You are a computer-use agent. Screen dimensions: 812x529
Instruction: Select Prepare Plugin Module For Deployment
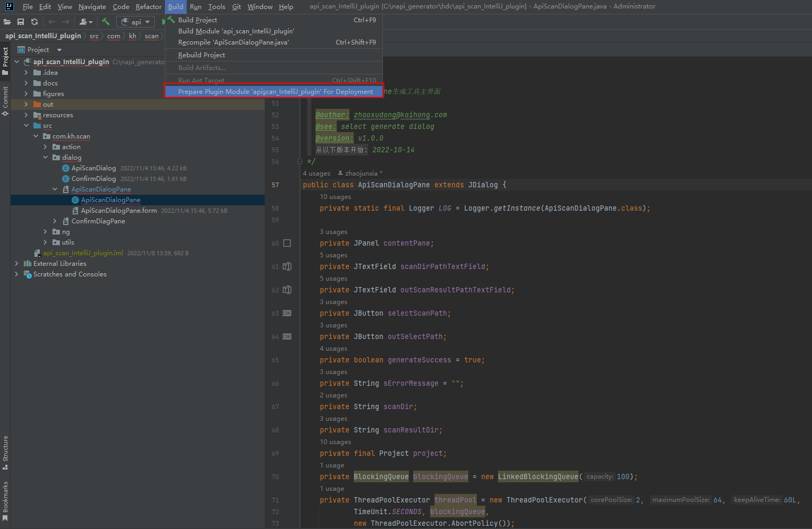275,92
